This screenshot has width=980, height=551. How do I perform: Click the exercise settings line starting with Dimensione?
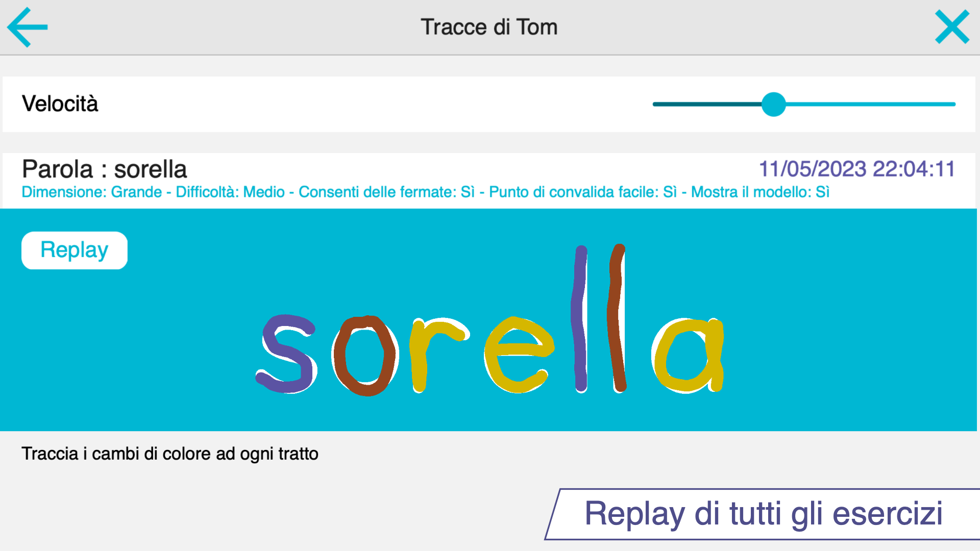[x=425, y=192]
